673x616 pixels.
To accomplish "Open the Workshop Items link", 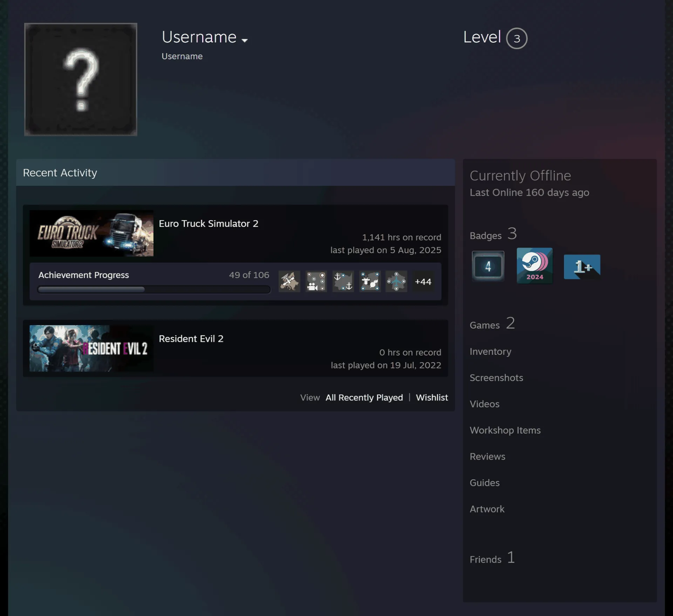I will (505, 430).
